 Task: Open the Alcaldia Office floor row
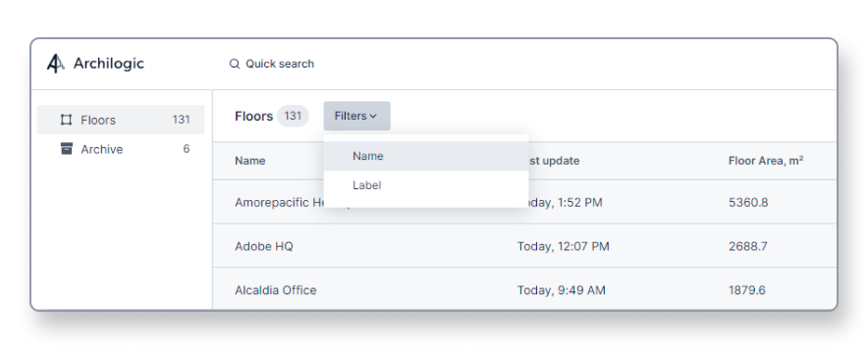click(x=524, y=290)
